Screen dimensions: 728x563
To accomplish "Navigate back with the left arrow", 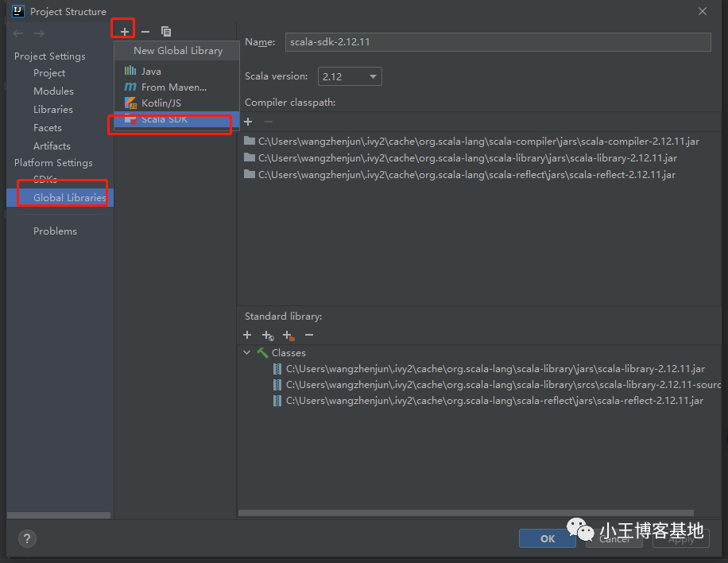I will point(18,33).
